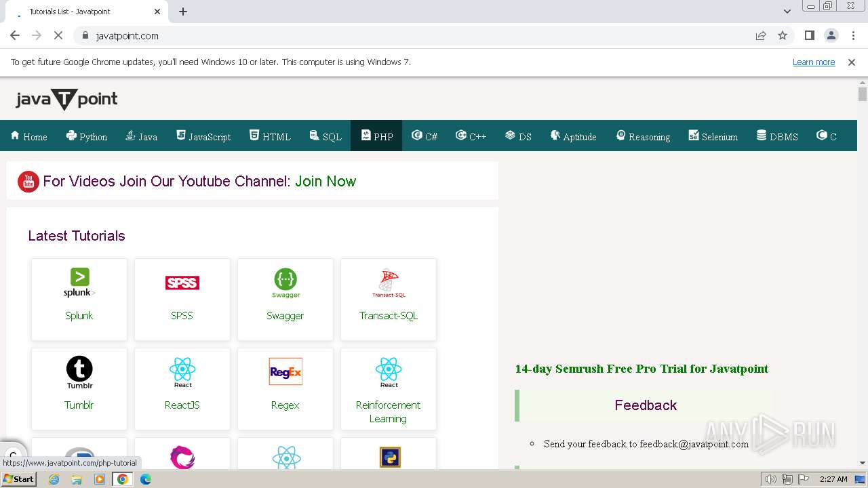Click the YouTube channel icon
868x488 pixels.
click(28, 181)
